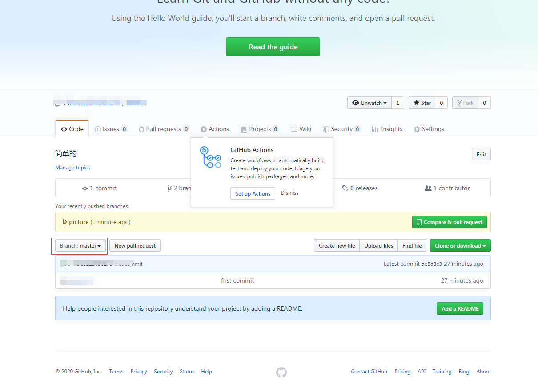Open the Issues tab
The image size is (538, 392).
[111, 129]
